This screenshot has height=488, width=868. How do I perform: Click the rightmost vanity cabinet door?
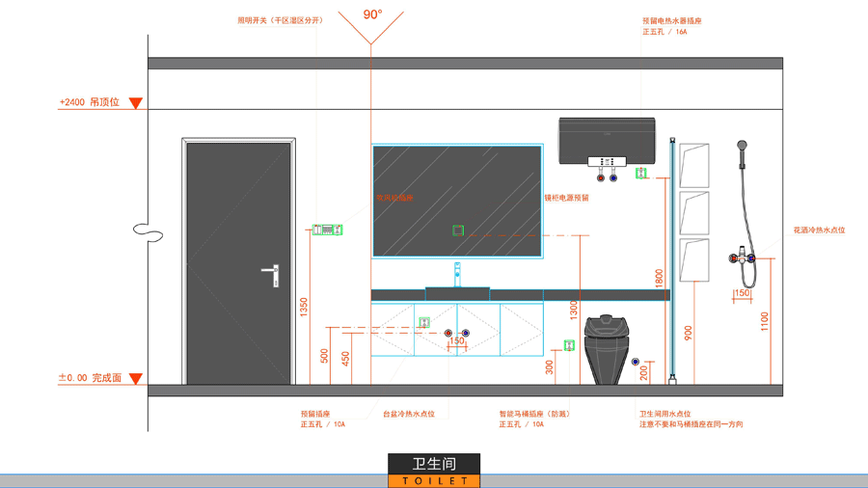(x=522, y=330)
